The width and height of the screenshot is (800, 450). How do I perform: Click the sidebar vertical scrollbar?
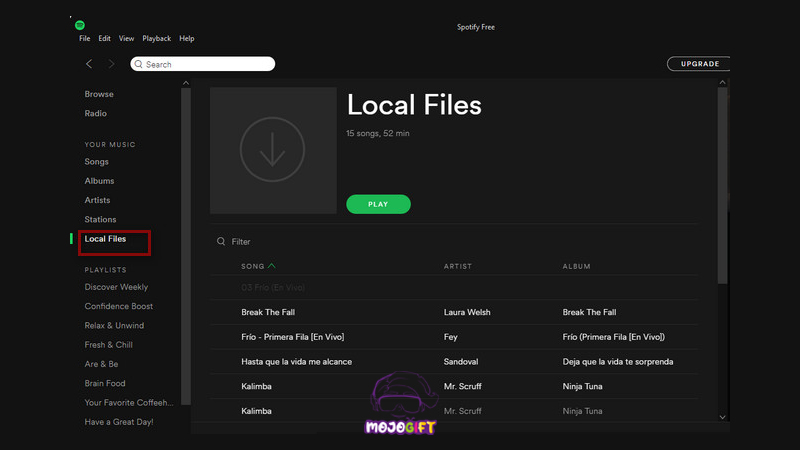pos(186,246)
